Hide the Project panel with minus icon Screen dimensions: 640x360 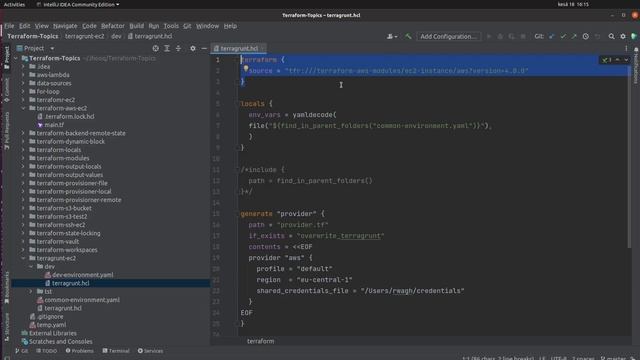(x=204, y=48)
